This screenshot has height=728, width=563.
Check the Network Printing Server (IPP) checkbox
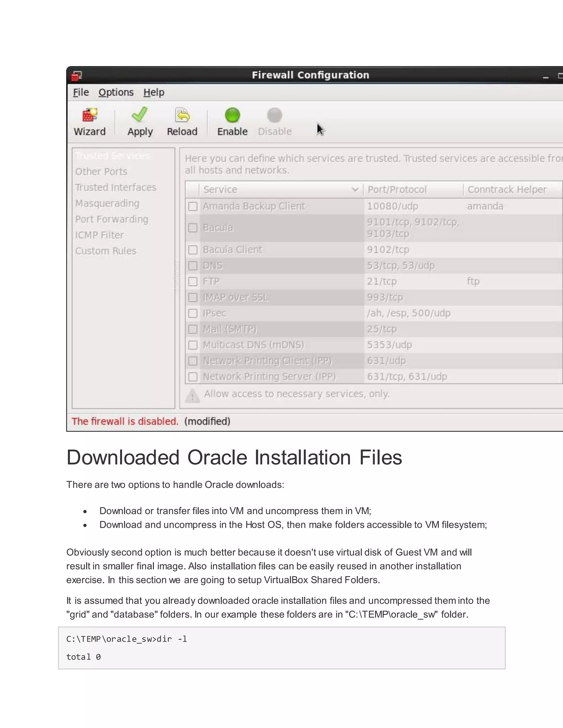pyautogui.click(x=193, y=377)
